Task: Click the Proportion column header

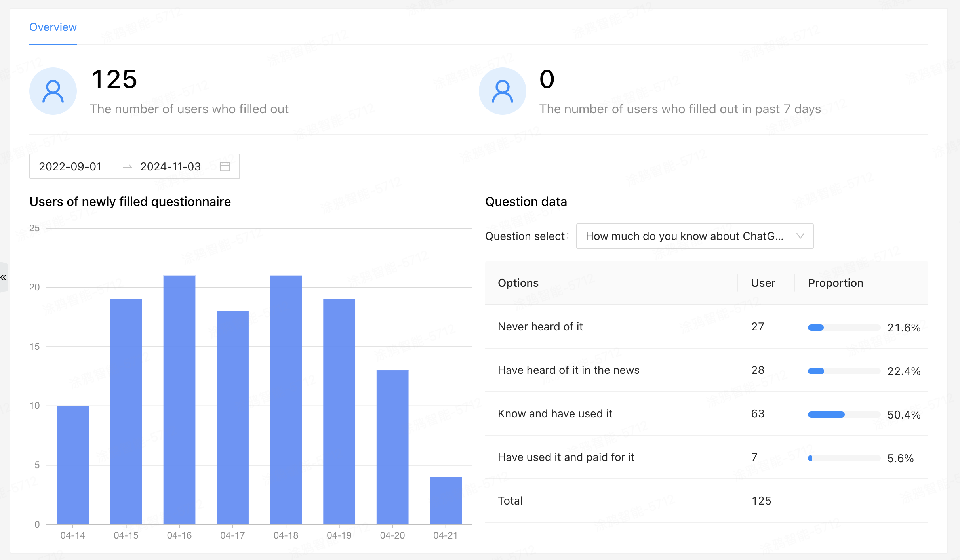Action: pos(836,283)
